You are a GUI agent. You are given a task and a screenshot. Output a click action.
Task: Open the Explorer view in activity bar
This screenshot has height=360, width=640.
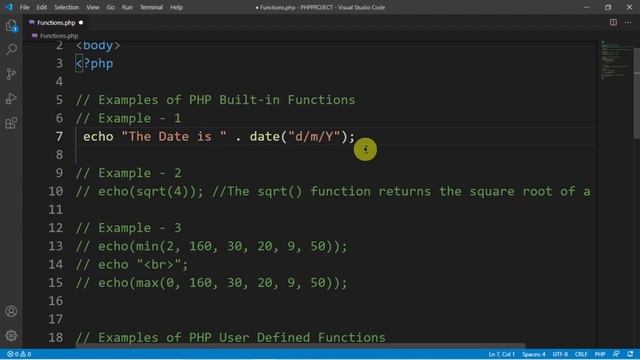tap(11, 26)
